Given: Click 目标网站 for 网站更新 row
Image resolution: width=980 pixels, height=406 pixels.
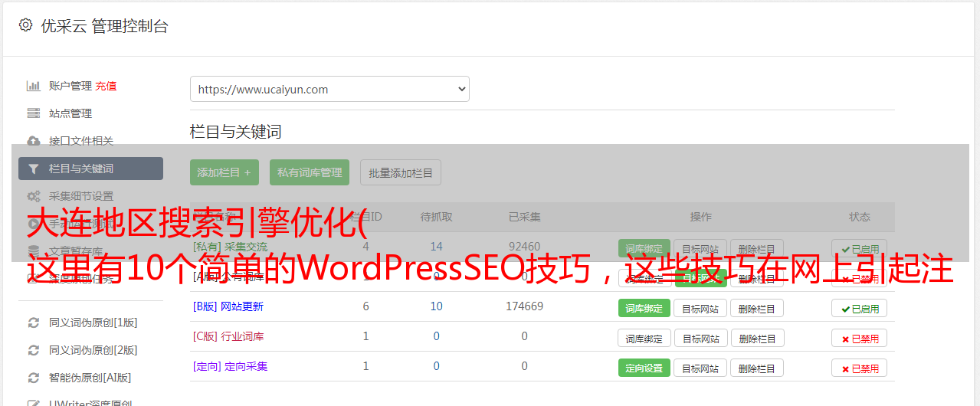Looking at the screenshot, I should click(x=700, y=308).
